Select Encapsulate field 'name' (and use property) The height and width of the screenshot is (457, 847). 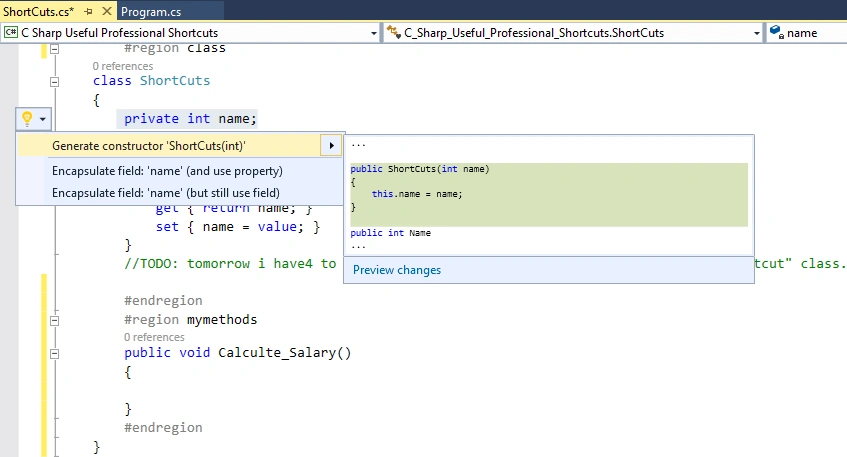coord(167,171)
